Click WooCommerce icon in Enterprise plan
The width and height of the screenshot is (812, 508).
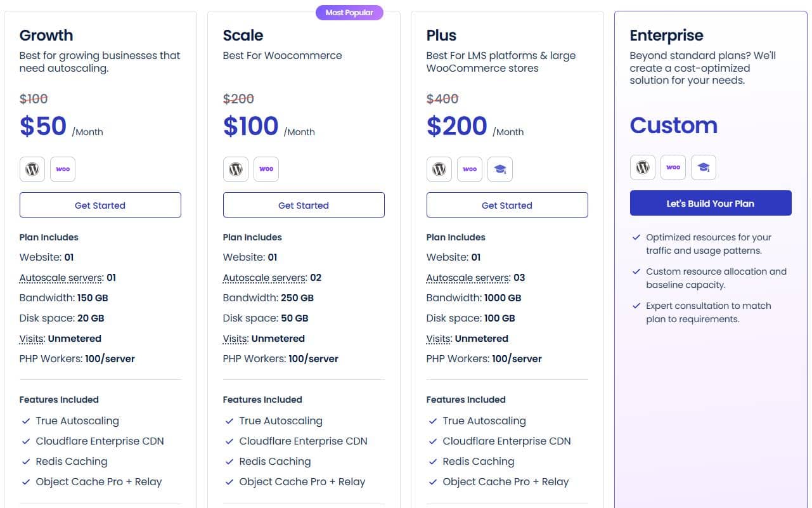[673, 167]
